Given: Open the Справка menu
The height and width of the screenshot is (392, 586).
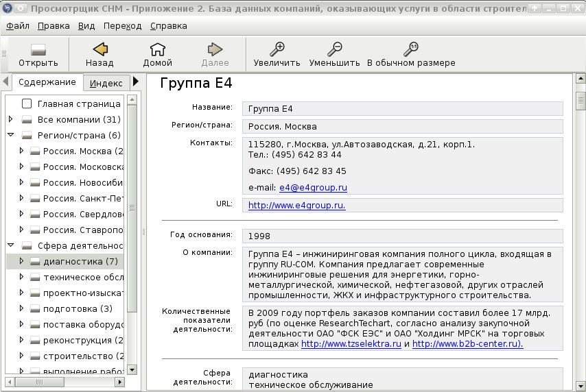Looking at the screenshot, I should pos(169,26).
